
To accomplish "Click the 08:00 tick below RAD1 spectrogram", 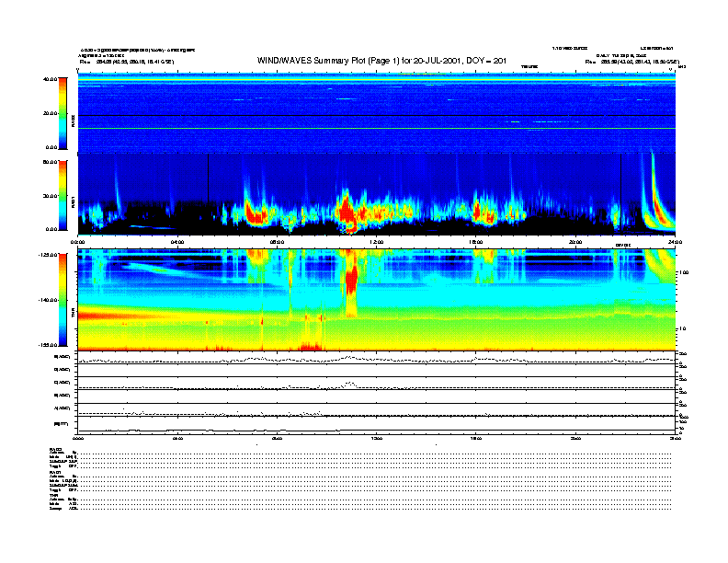I will tap(277, 242).
